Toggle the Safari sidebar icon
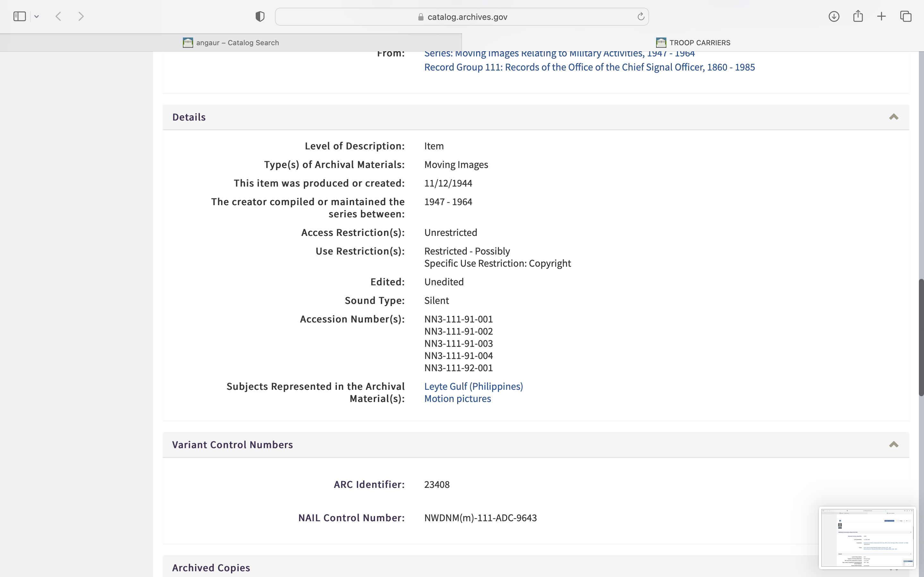The width and height of the screenshot is (924, 577). pos(20,16)
